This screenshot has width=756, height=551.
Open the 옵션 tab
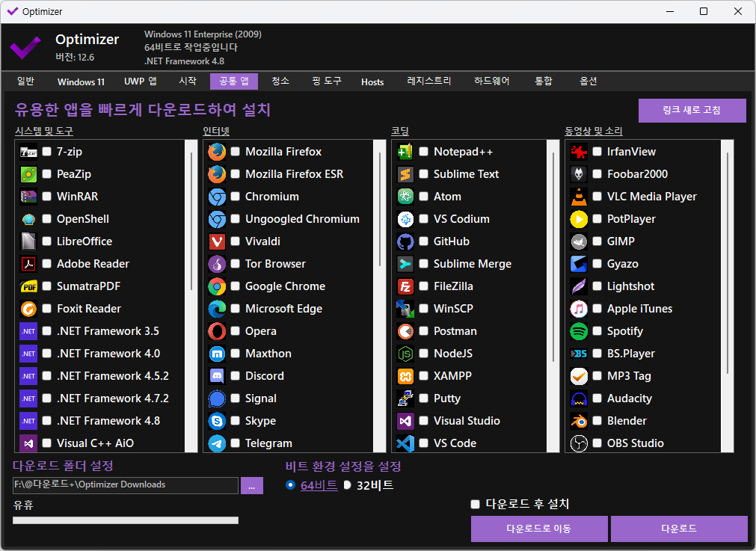[588, 81]
